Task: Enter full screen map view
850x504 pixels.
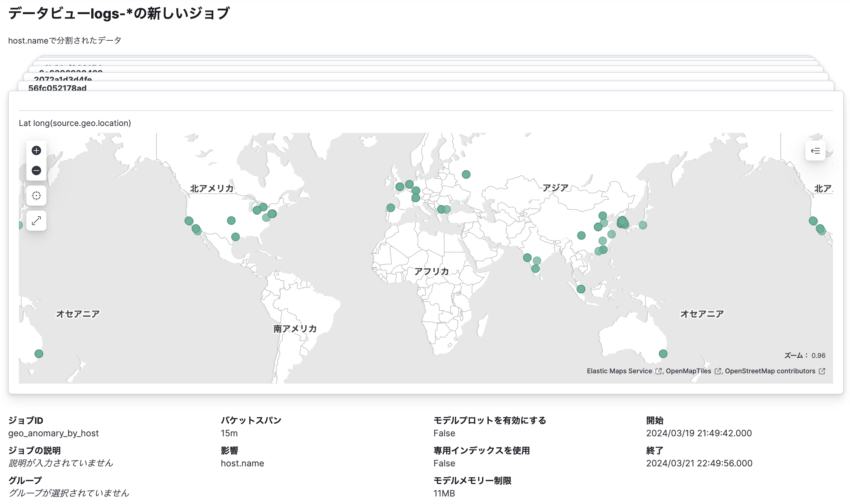Action: click(x=36, y=221)
